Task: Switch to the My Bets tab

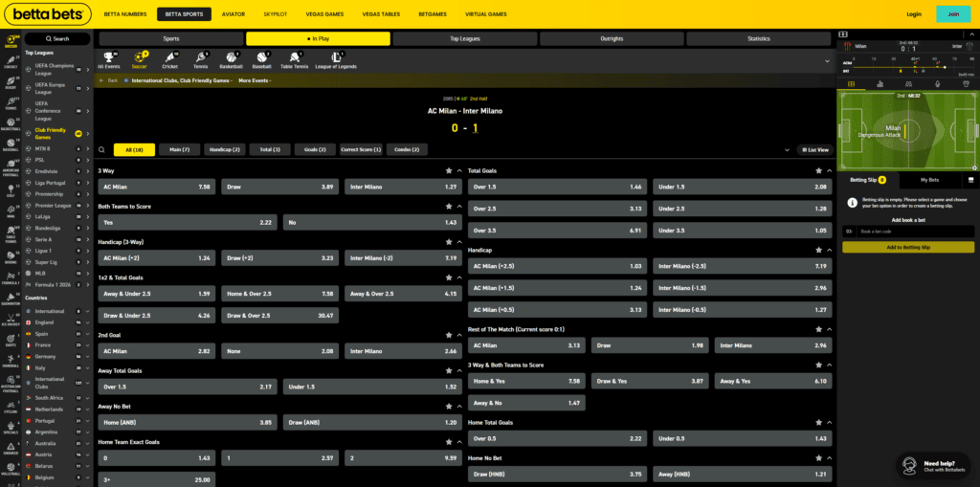Action: click(929, 180)
